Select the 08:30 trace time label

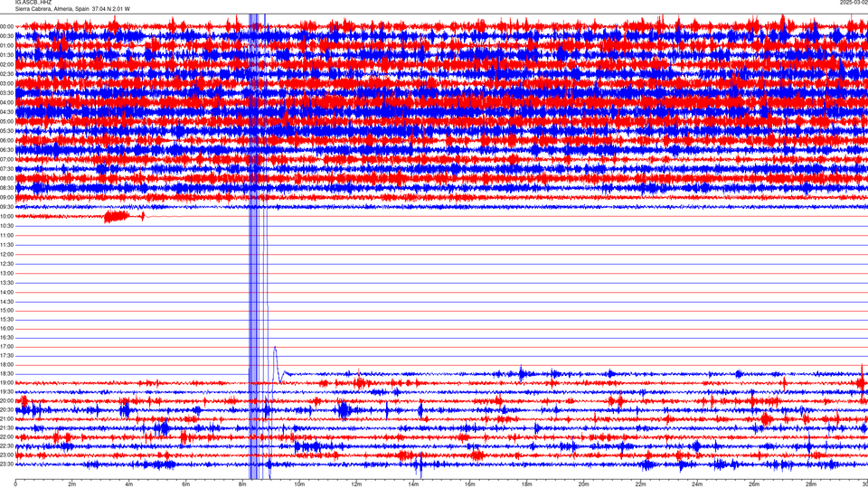[x=6, y=188]
